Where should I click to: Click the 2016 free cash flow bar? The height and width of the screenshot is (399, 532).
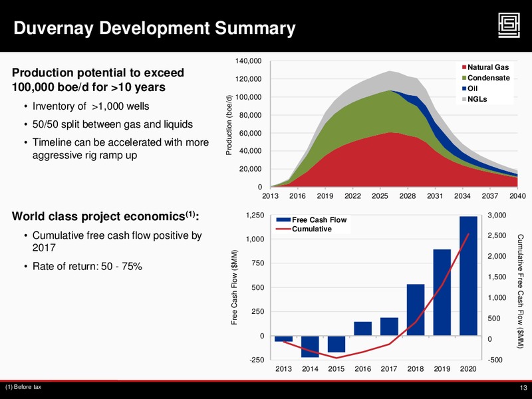[362, 329]
